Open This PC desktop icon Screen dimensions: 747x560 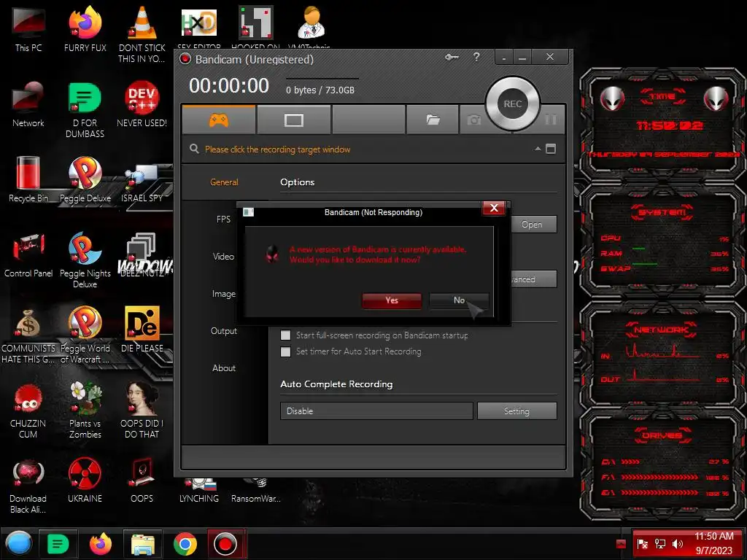click(28, 28)
